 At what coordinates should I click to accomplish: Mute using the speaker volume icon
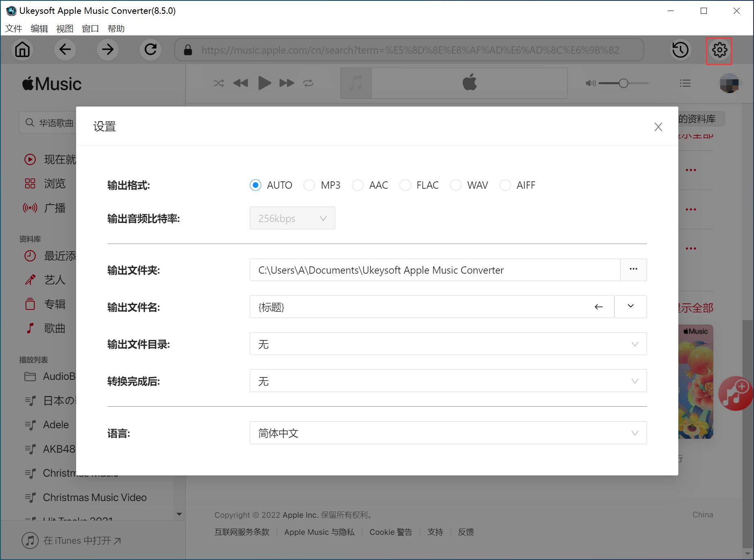tap(590, 83)
